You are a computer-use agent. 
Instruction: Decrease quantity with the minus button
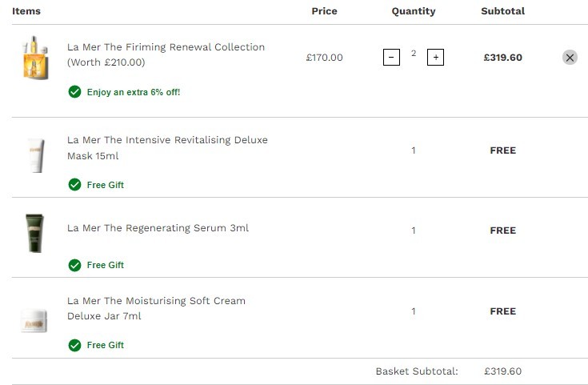point(391,57)
